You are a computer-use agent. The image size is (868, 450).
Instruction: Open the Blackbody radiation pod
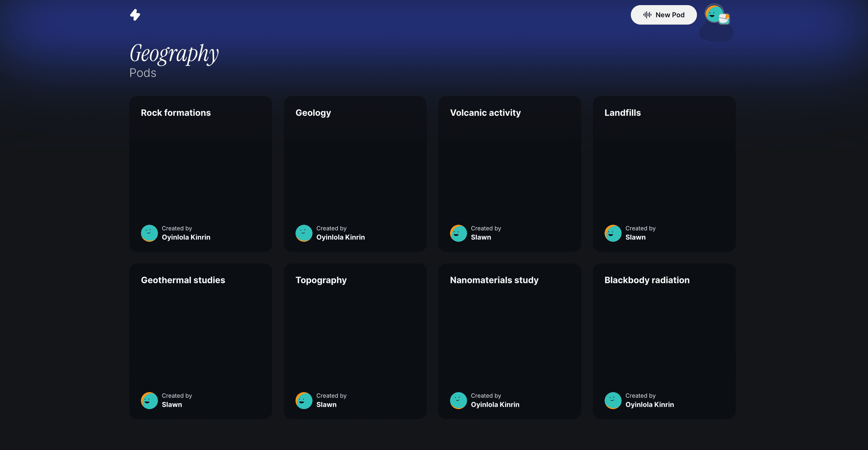(x=664, y=341)
